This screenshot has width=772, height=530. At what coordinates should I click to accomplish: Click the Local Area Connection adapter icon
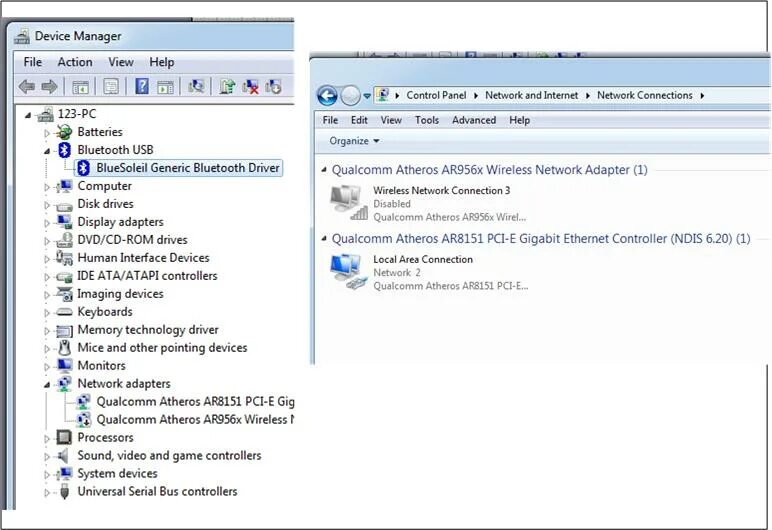coord(348,272)
